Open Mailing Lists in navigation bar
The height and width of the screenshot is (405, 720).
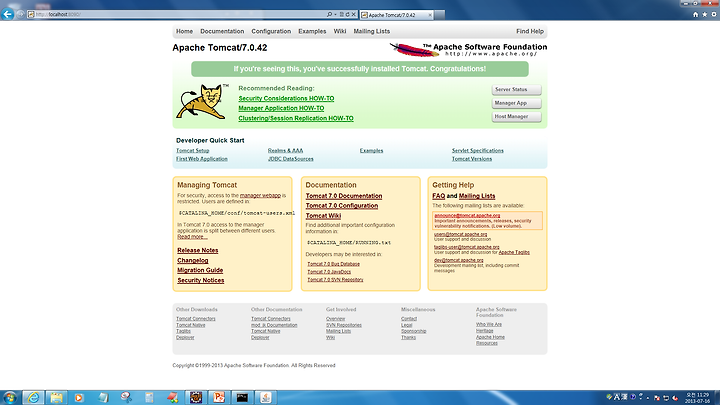[x=371, y=31]
